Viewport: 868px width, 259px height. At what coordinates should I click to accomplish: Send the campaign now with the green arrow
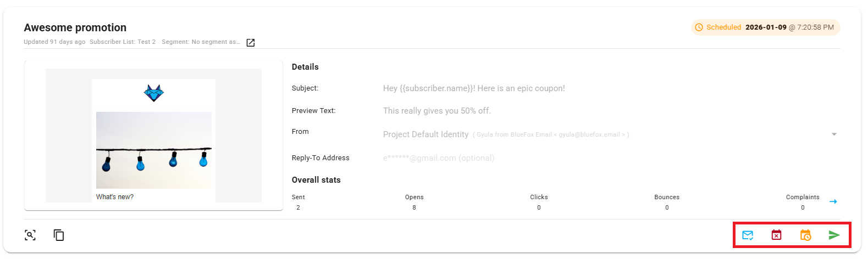[x=834, y=235]
